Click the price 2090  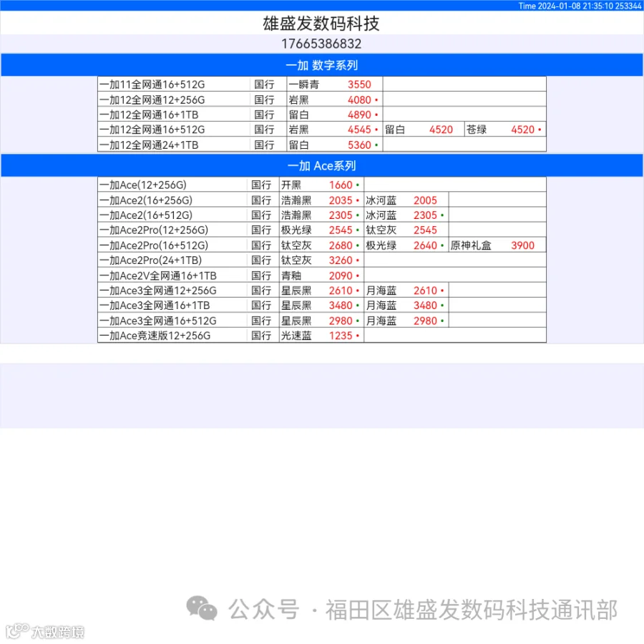click(341, 275)
